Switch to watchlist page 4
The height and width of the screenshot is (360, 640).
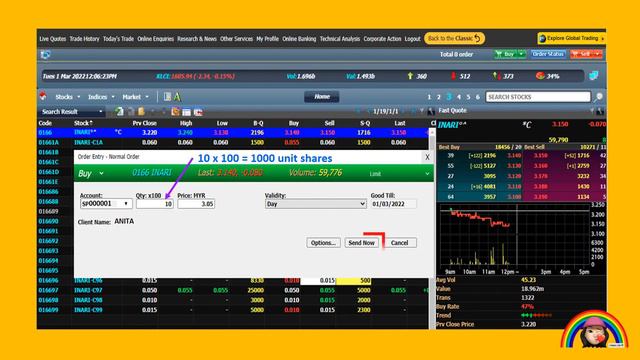[x=459, y=97]
